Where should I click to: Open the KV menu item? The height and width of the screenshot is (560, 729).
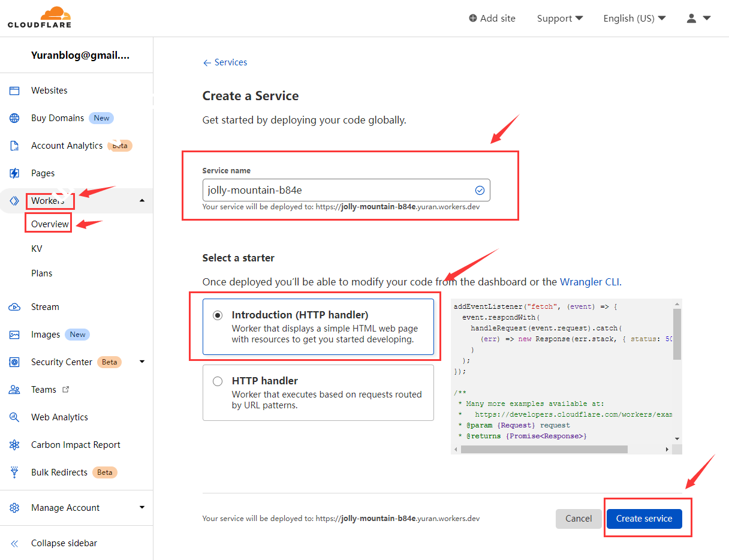click(x=37, y=249)
